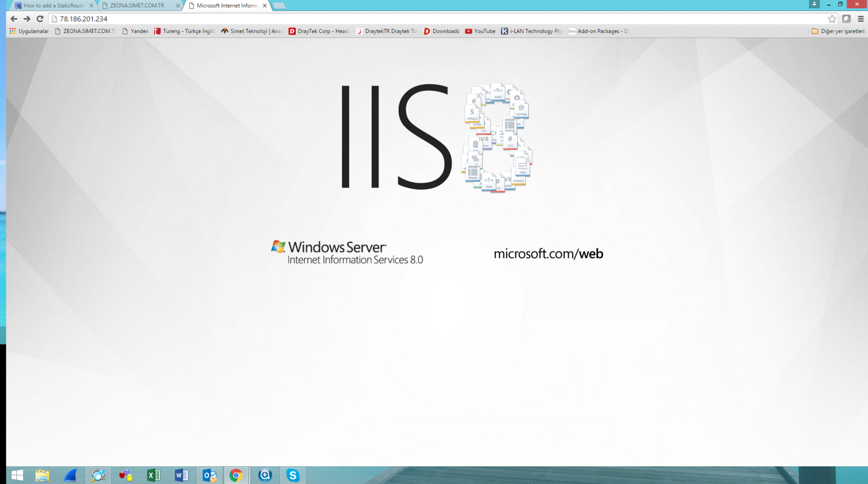The height and width of the screenshot is (484, 868).
Task: Click the extension icon beside the star
Action: pyautogui.click(x=846, y=19)
